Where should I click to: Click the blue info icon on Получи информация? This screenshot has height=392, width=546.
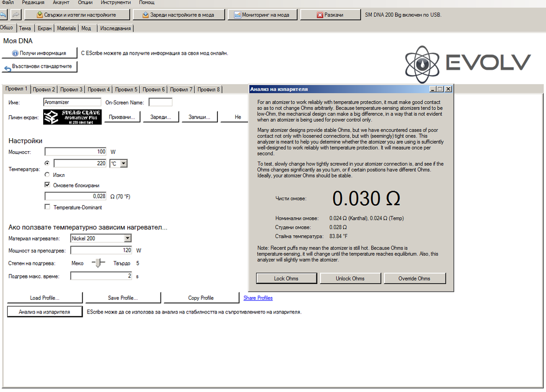pyautogui.click(x=15, y=54)
